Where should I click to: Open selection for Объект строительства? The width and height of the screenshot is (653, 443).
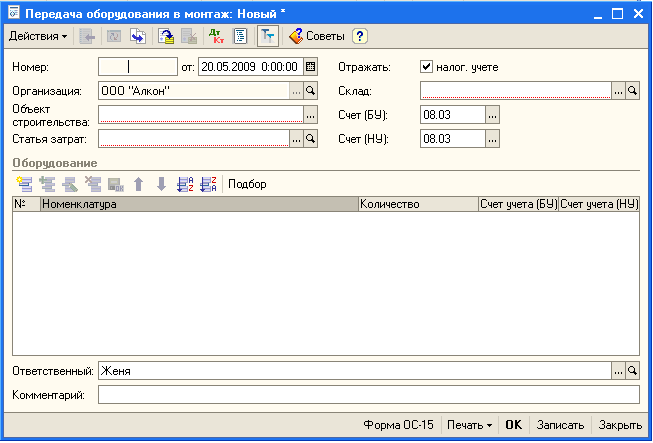[x=310, y=115]
